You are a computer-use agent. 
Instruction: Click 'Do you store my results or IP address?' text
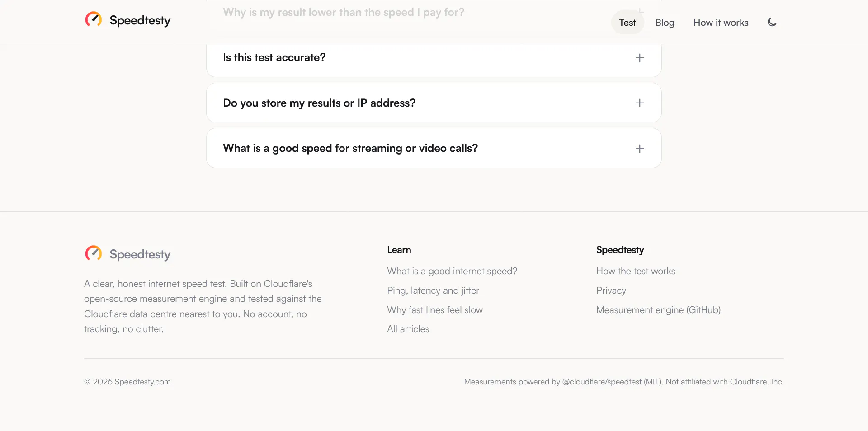point(319,103)
